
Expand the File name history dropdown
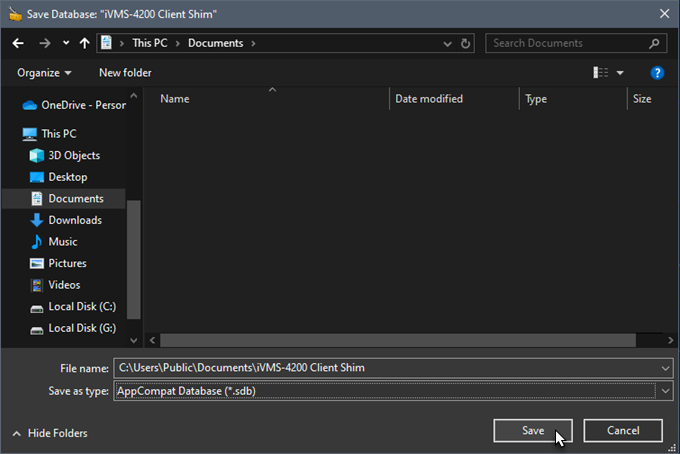pyautogui.click(x=666, y=367)
